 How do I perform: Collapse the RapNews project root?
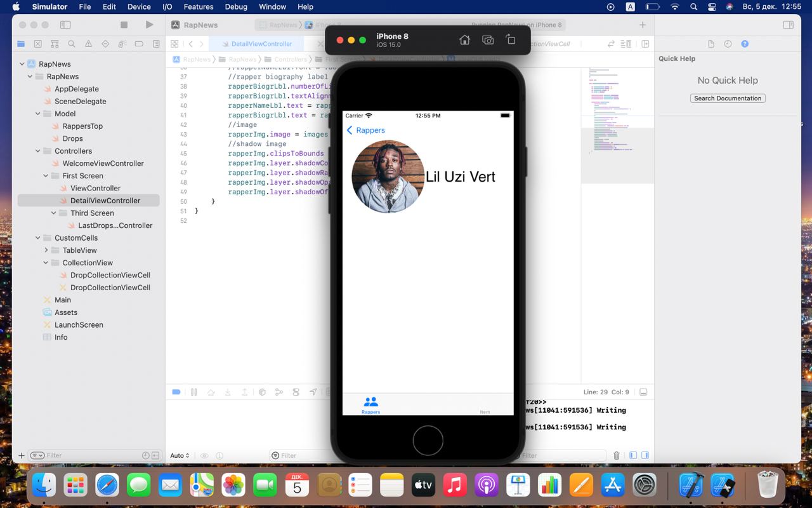pyautogui.click(x=22, y=64)
